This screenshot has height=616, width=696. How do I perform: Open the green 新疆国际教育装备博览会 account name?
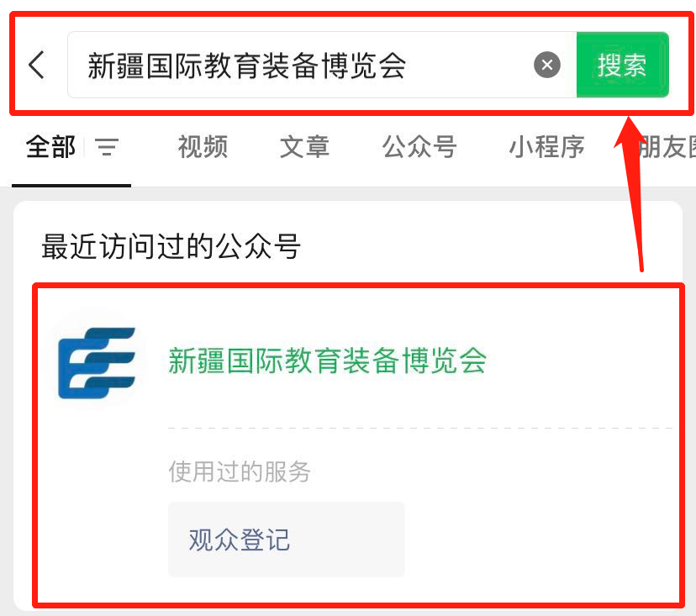click(x=328, y=361)
